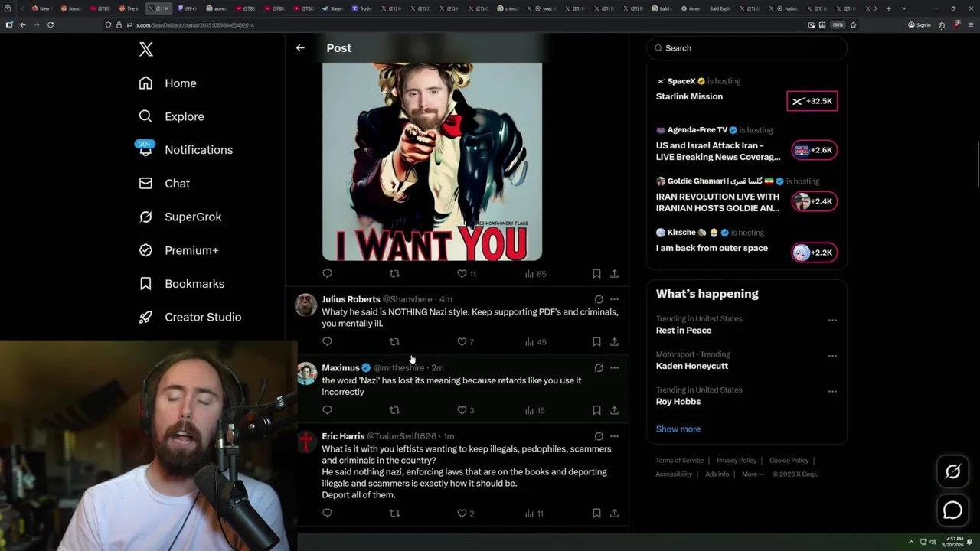Image resolution: width=980 pixels, height=551 pixels.
Task: Share Maximus' reply
Action: pos(614,410)
